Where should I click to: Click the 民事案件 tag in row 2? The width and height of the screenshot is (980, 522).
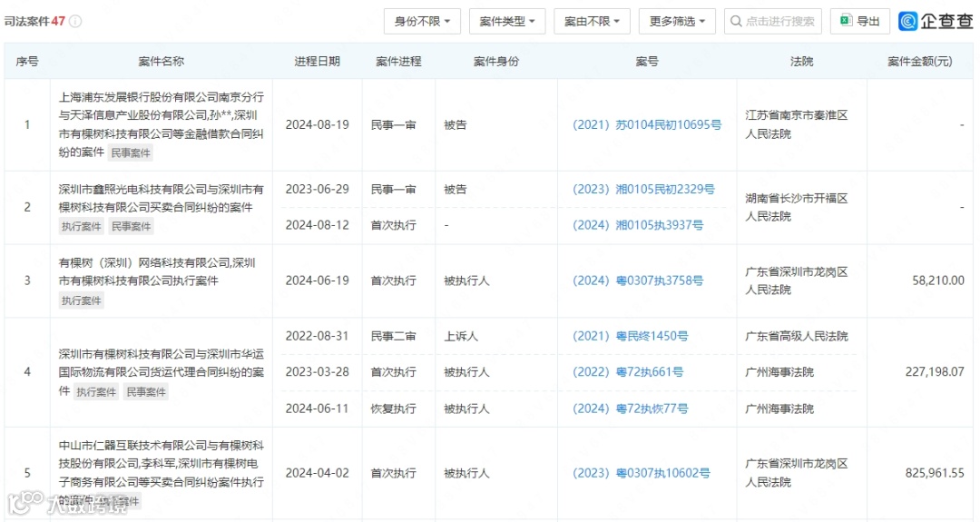click(x=131, y=226)
